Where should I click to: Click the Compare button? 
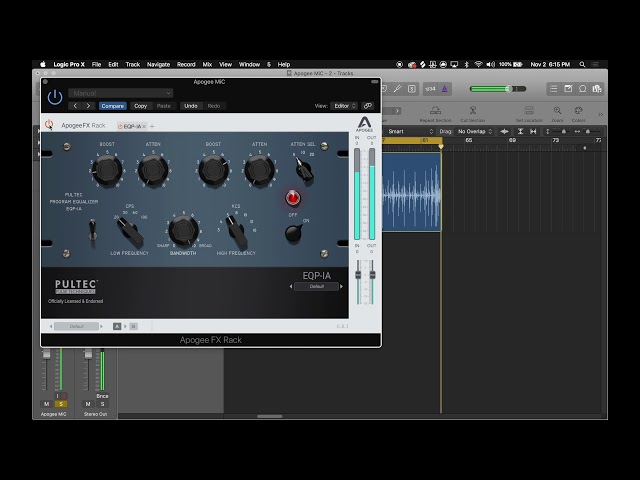113,106
